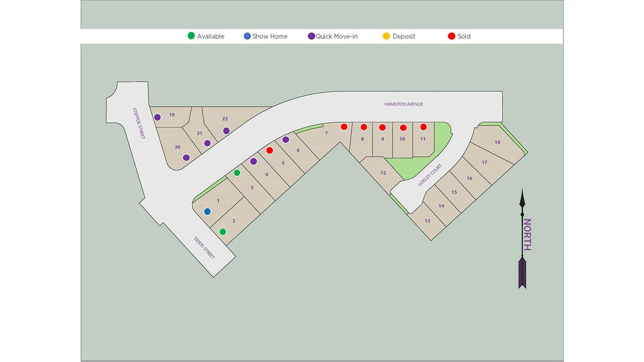The height and width of the screenshot is (362, 644).
Task: Select the red sold marker on lot 5
Action: tap(270, 150)
